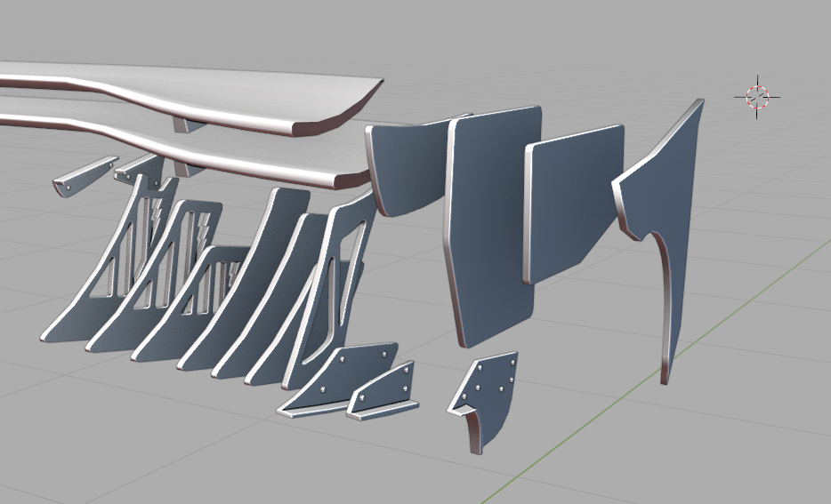Click the red-white 3D cursor crosshair
This screenshot has width=831, height=504.
pos(757,98)
